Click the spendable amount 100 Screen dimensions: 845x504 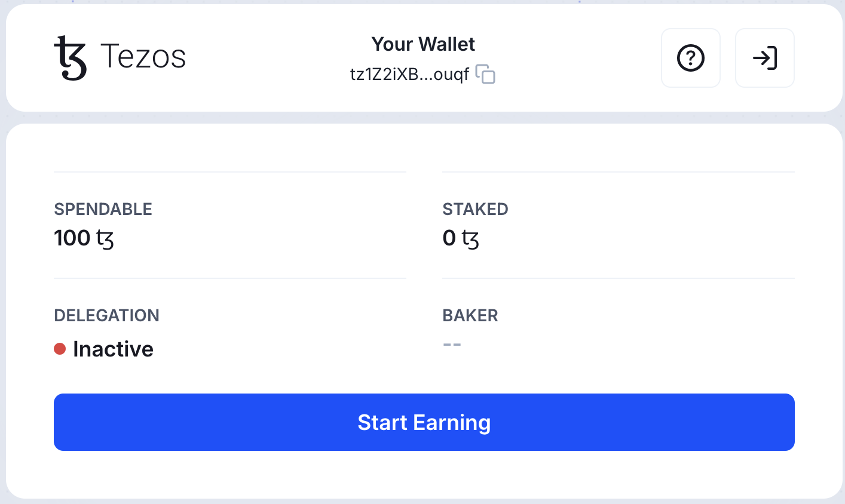pos(72,238)
